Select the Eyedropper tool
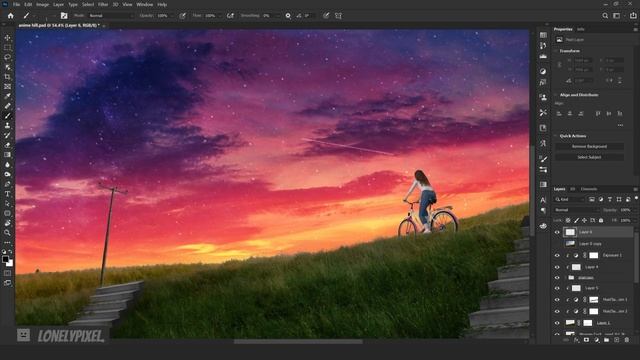 coord(7,96)
